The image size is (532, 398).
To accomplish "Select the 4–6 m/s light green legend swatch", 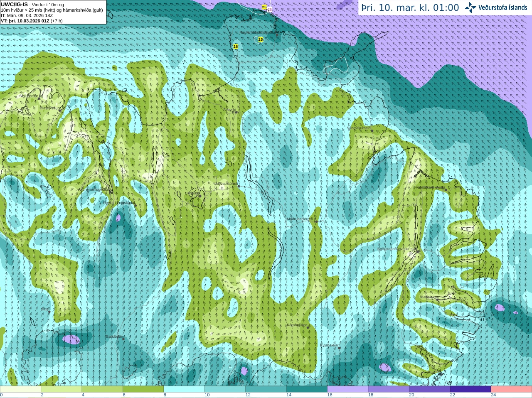I will [x=102, y=389].
